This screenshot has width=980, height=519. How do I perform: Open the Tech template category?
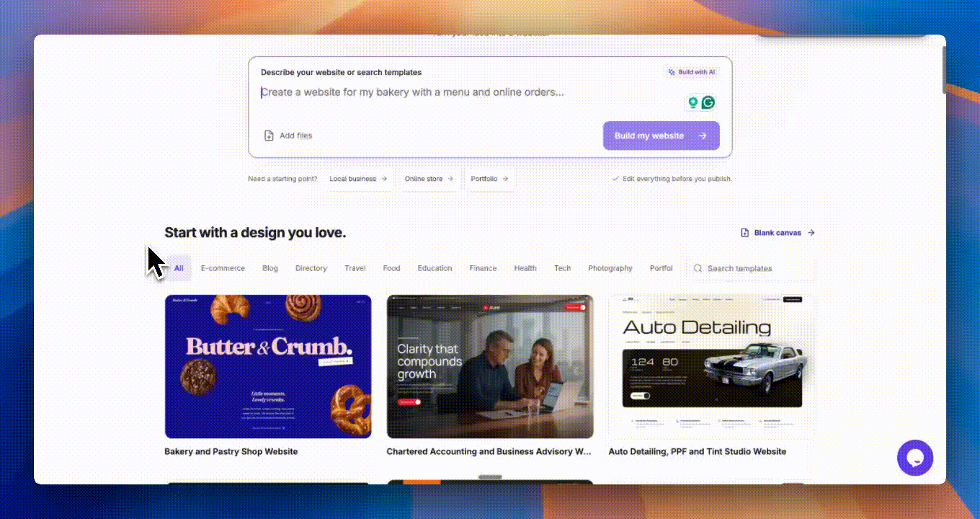563,268
